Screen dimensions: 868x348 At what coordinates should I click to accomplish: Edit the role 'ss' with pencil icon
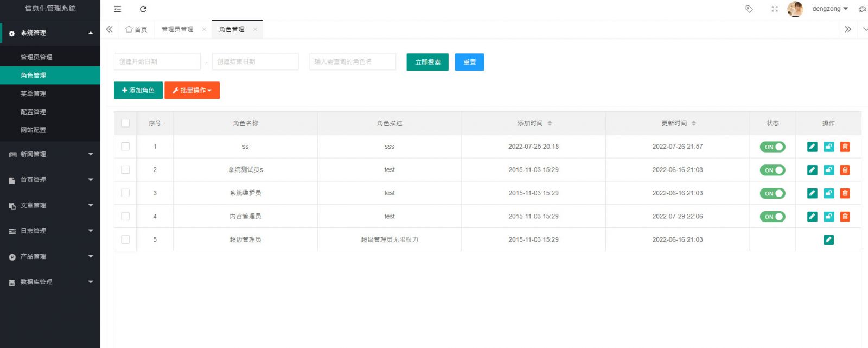coord(812,147)
